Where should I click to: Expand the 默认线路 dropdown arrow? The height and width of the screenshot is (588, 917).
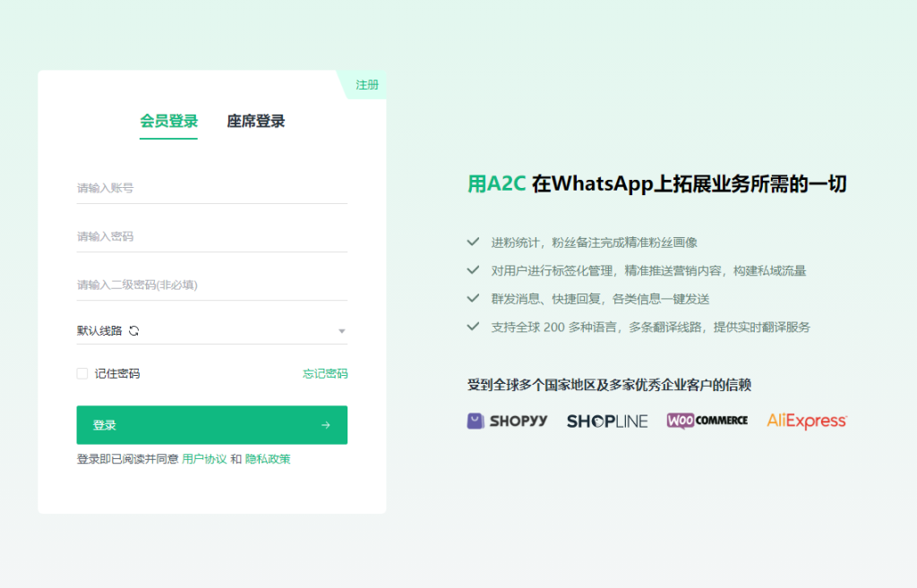pyautogui.click(x=341, y=331)
